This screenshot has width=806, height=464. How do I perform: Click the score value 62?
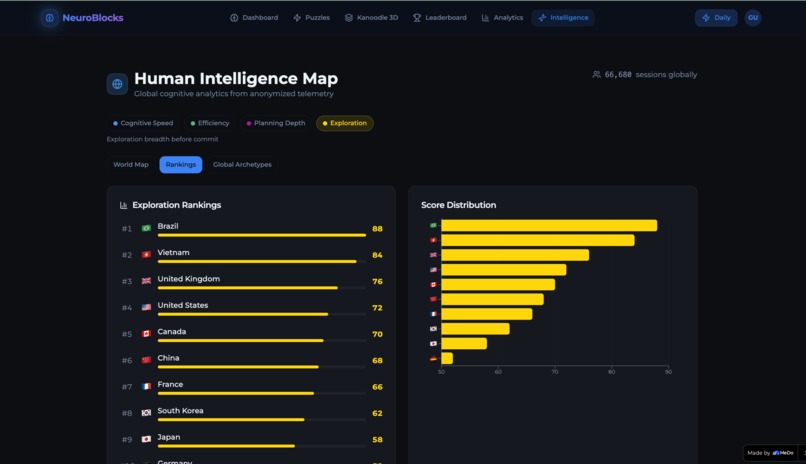pyautogui.click(x=377, y=413)
